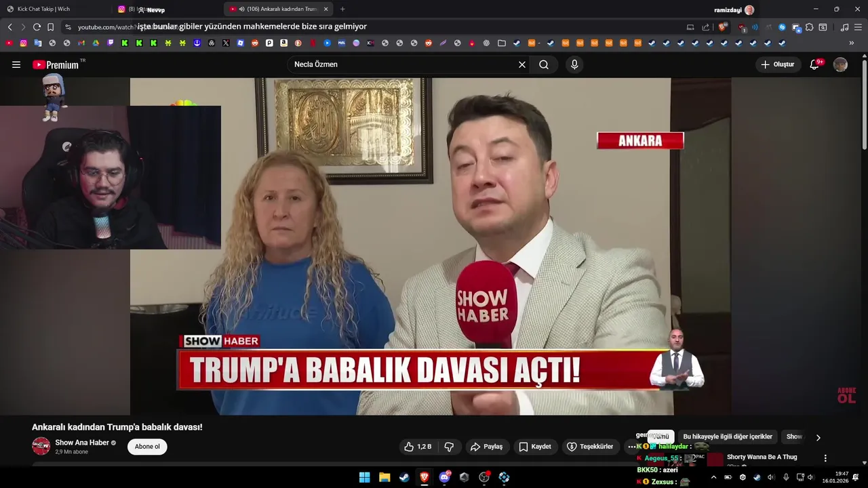This screenshot has height=488, width=868.
Task: Open the Brave main menu
Action: pos(858,27)
